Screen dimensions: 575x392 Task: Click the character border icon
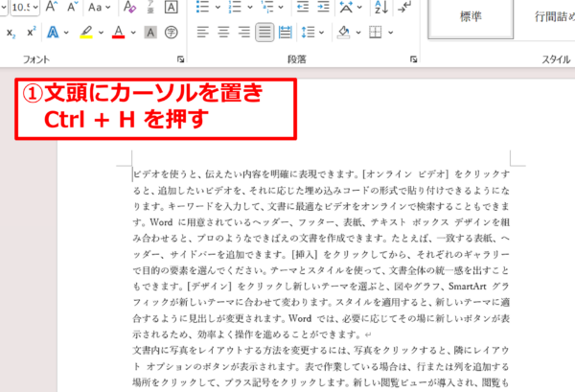coord(172,8)
